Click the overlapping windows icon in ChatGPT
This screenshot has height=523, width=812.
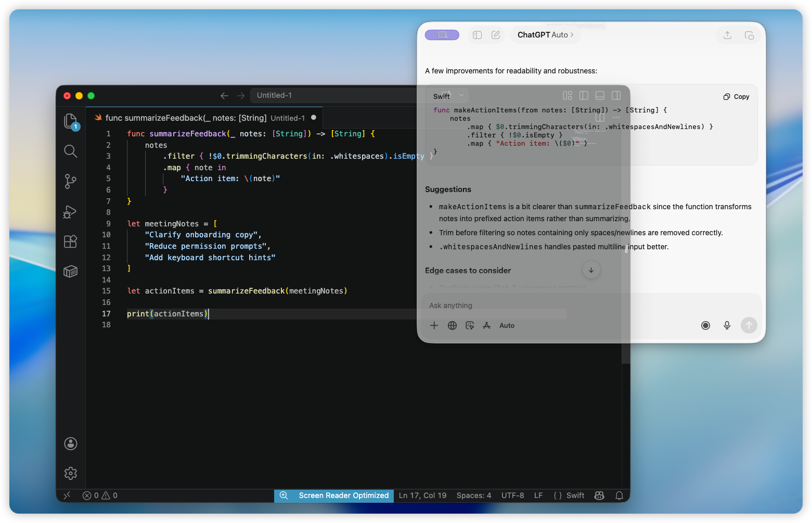[x=749, y=35]
